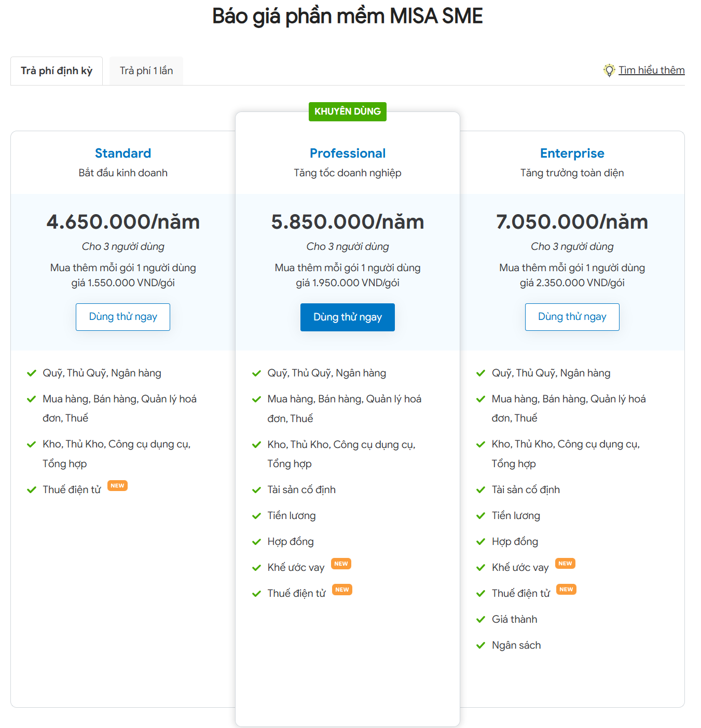Click green checkmark beside Enterprise's Ngân sách
Image resolution: width=701 pixels, height=728 pixels.
pyautogui.click(x=480, y=646)
